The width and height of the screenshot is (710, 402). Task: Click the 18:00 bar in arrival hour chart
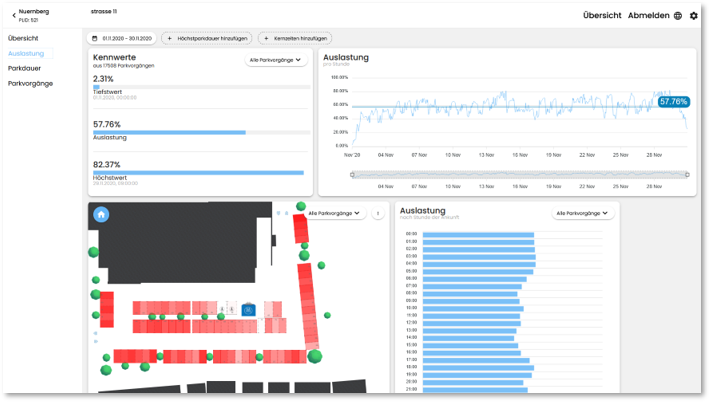coord(478,368)
